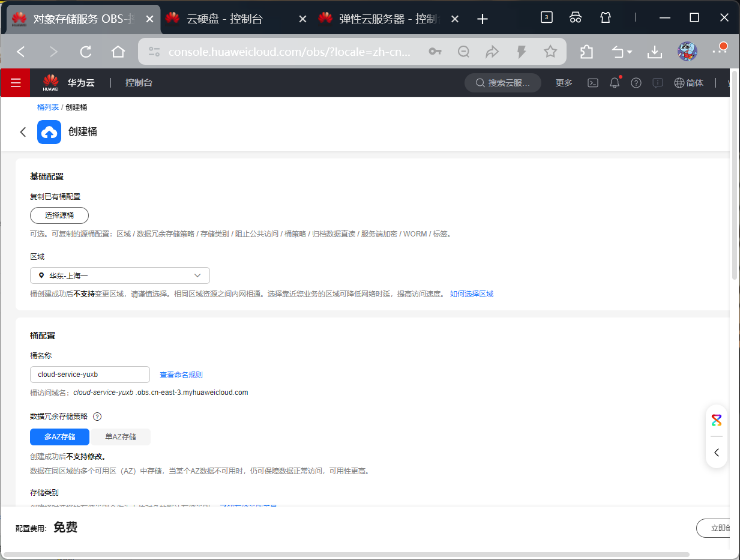This screenshot has width=740, height=560.
Task: Go forward in browser history
Action: click(x=53, y=52)
